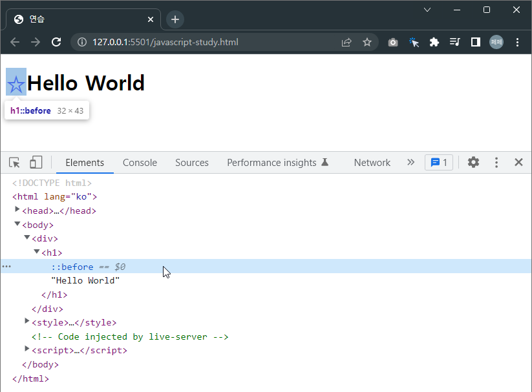The height and width of the screenshot is (392, 532).
Task: Open the camera screenshot extension
Action: coord(393,42)
